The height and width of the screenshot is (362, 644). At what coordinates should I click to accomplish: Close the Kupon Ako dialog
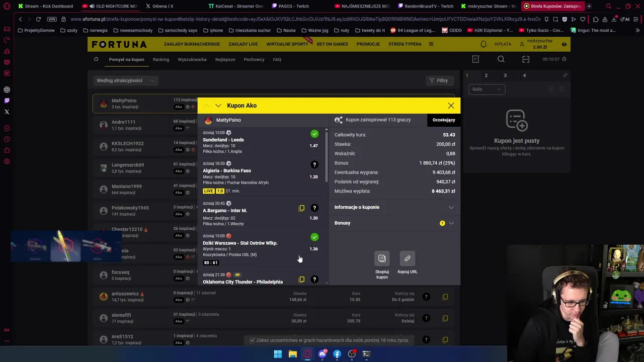[451, 106]
